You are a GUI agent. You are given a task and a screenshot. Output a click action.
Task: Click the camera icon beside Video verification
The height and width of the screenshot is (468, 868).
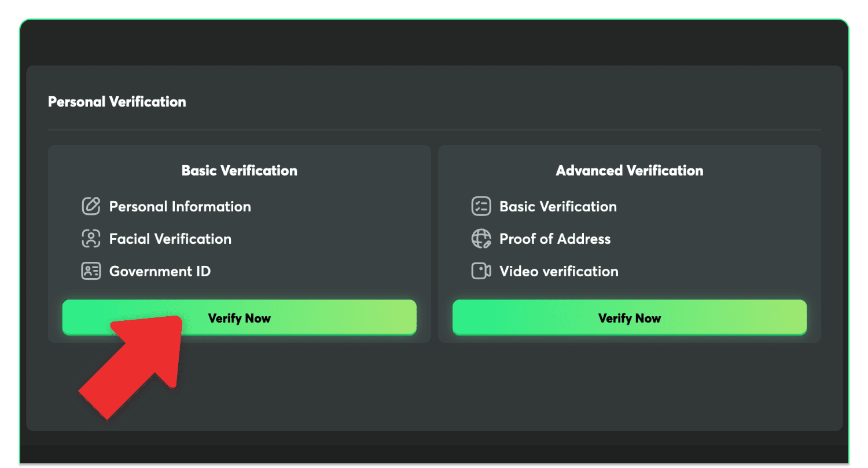pos(481,271)
